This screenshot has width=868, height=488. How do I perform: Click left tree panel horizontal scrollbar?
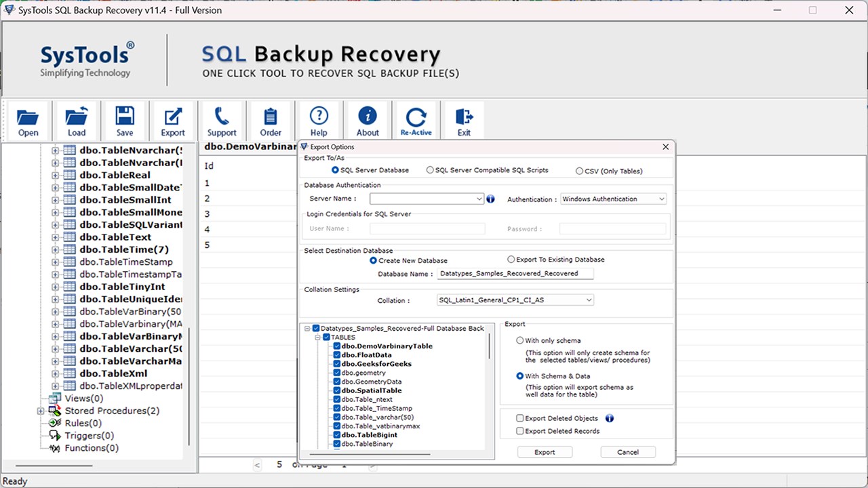click(54, 466)
